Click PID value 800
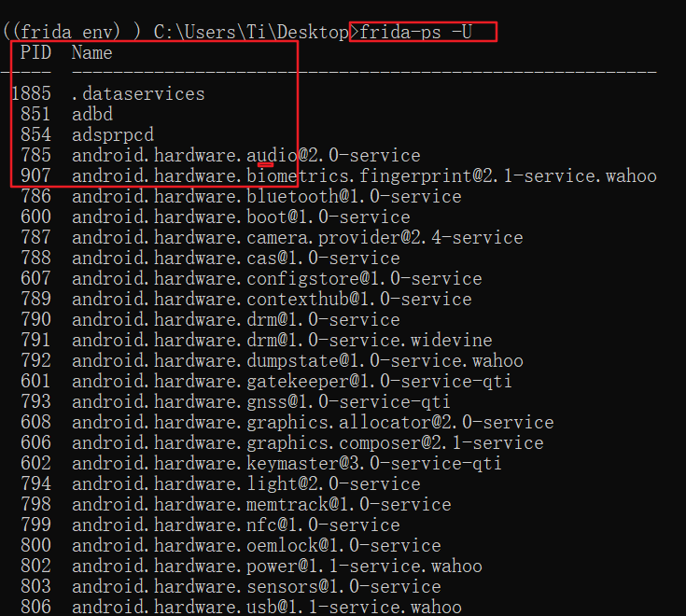Viewport: 686px width, 616px height. [x=35, y=546]
